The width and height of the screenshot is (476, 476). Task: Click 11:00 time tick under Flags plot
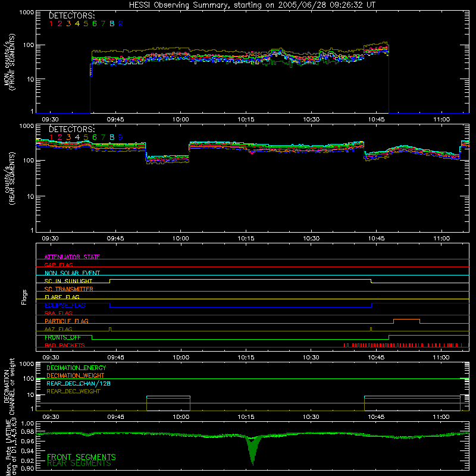click(441, 358)
